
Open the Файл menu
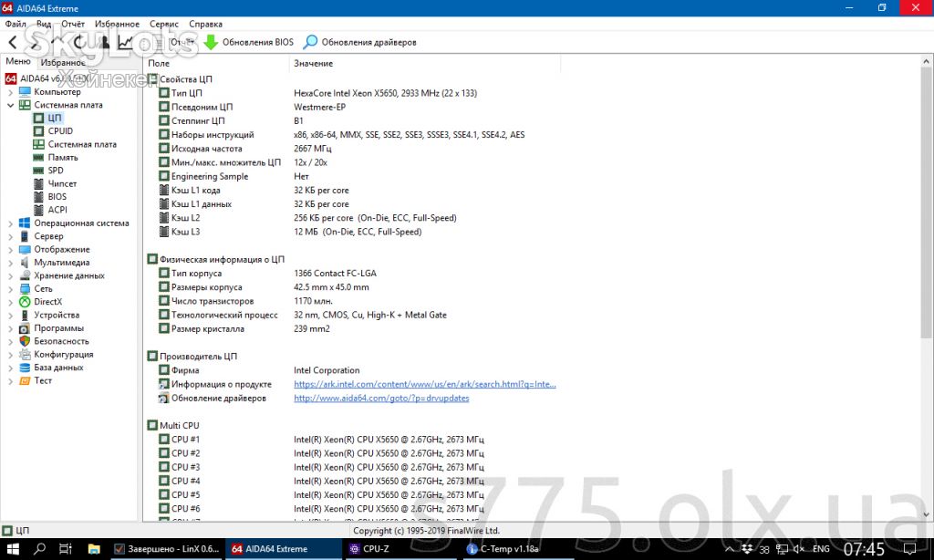point(16,24)
